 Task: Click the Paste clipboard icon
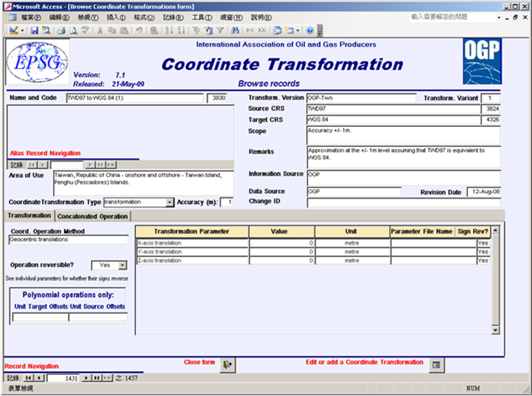click(124, 31)
